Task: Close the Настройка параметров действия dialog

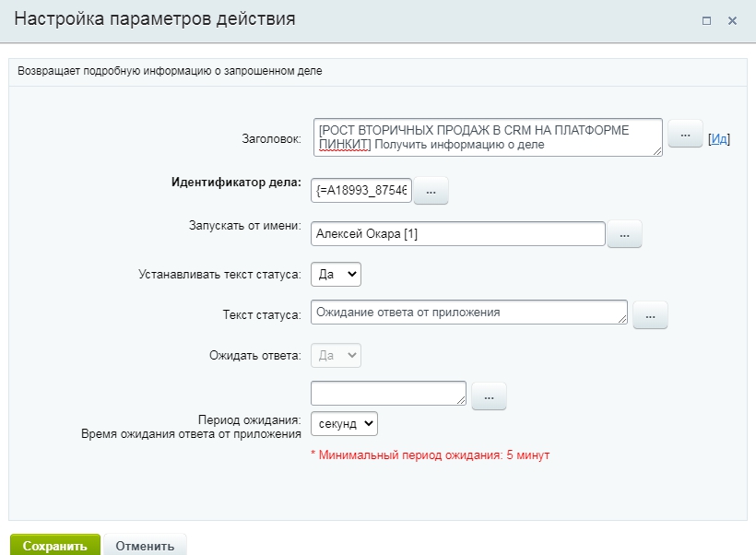Action: tap(732, 20)
